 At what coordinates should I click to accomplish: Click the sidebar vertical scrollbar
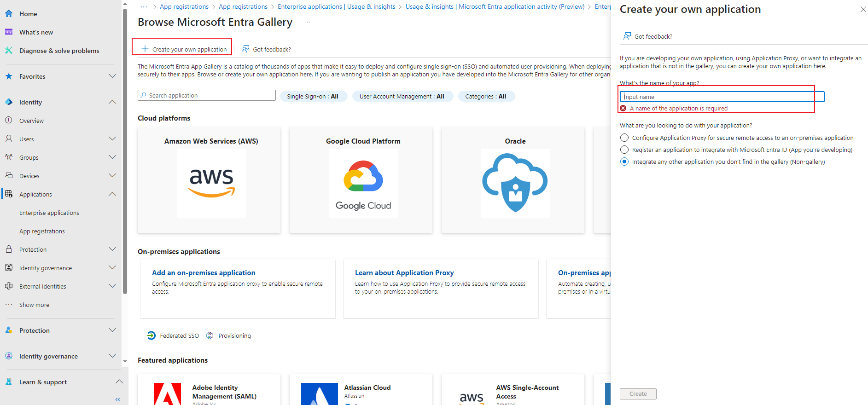125,151
